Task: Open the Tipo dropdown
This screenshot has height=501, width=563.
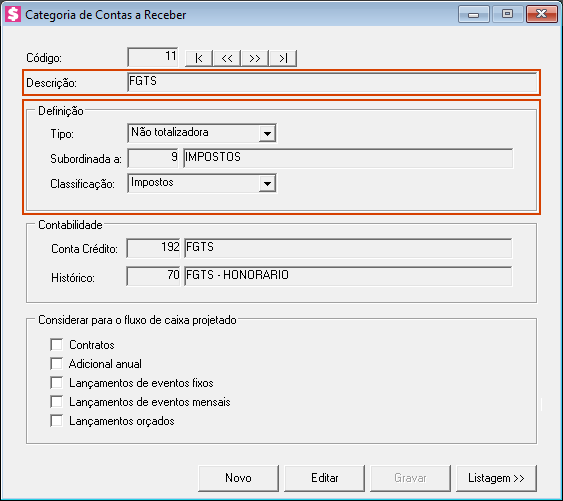Action: [267, 133]
